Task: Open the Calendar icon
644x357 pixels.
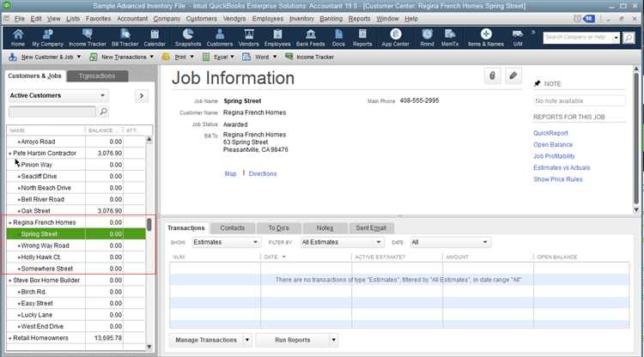Action: coord(155,38)
